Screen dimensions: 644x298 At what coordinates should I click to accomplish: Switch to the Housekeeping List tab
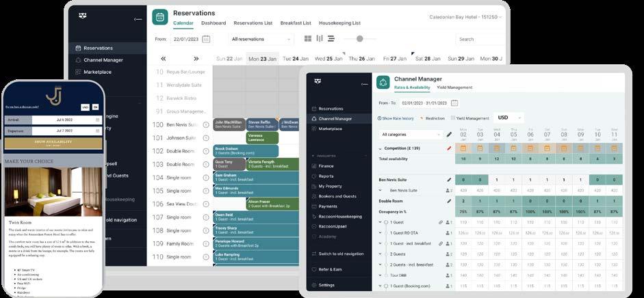point(339,23)
